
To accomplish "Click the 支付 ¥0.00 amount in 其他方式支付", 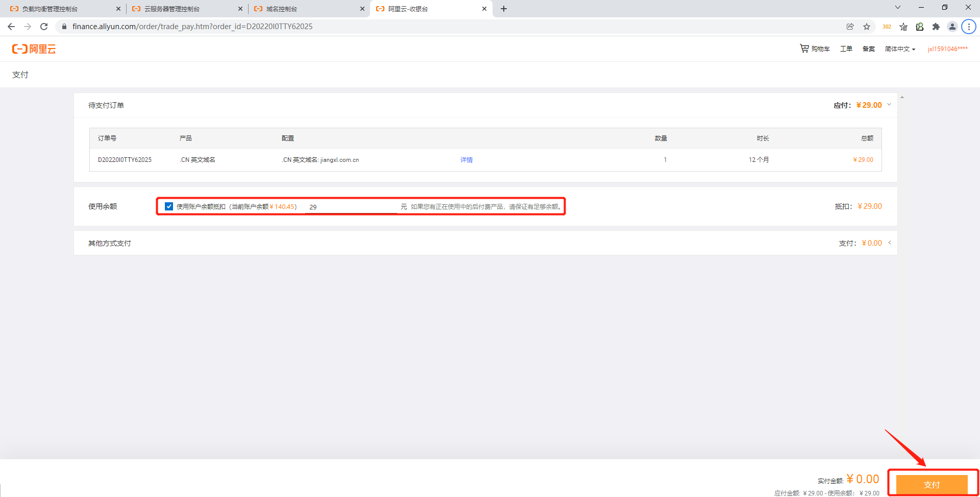I will pyautogui.click(x=872, y=243).
